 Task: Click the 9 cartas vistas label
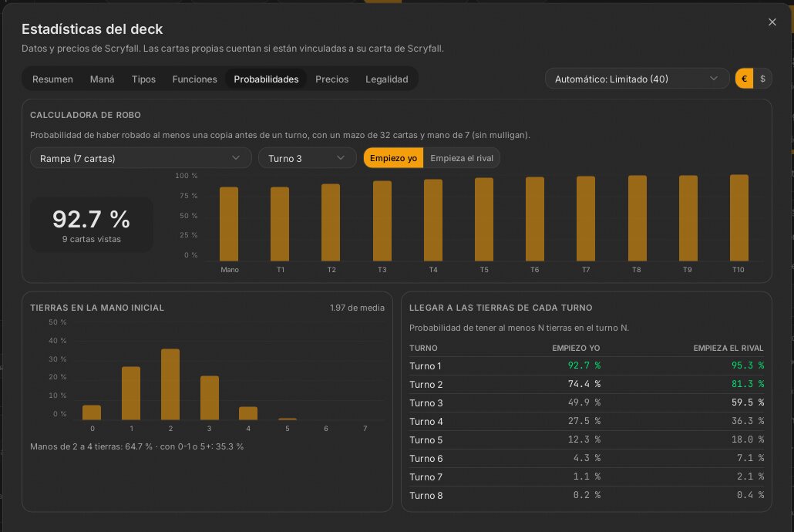(x=91, y=239)
